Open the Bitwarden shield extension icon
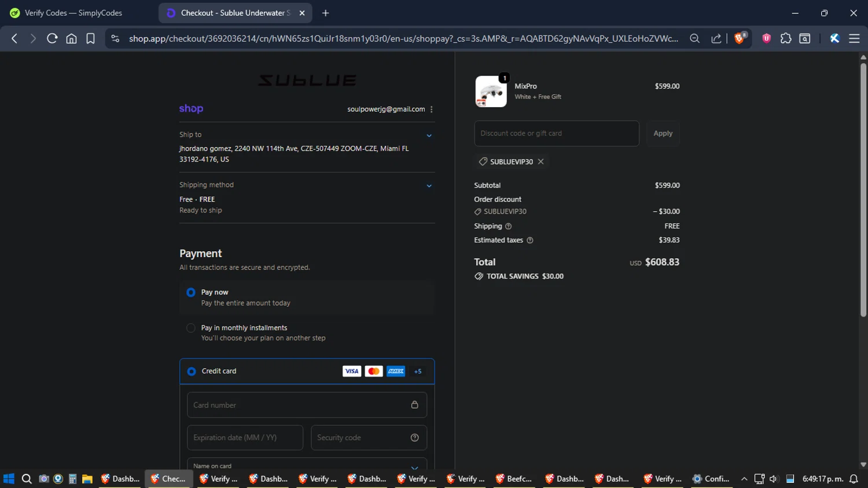 [x=766, y=38]
